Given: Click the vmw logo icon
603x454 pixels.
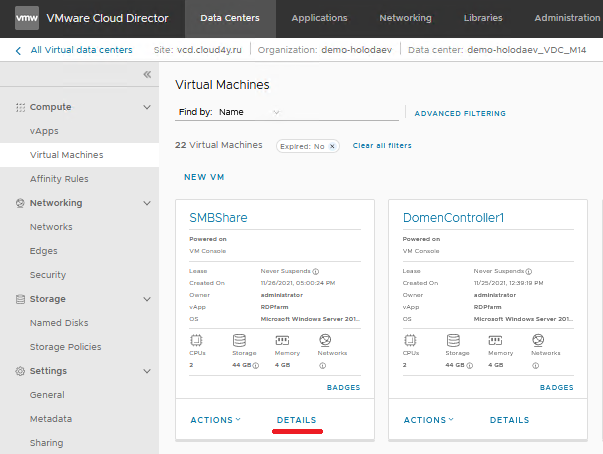Looking at the screenshot, I should pos(27,18).
